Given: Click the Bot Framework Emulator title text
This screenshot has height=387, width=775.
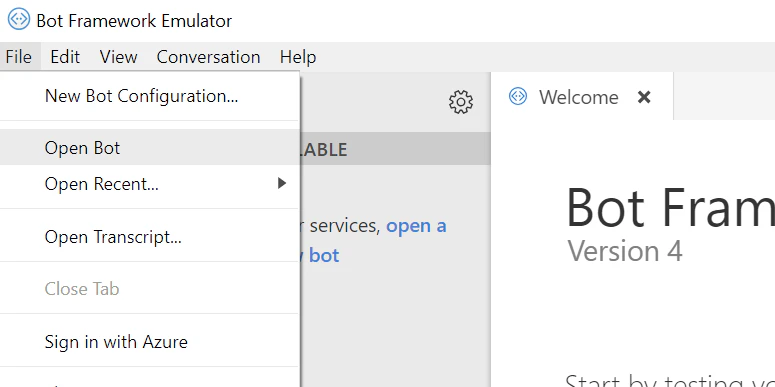Looking at the screenshot, I should (134, 21).
